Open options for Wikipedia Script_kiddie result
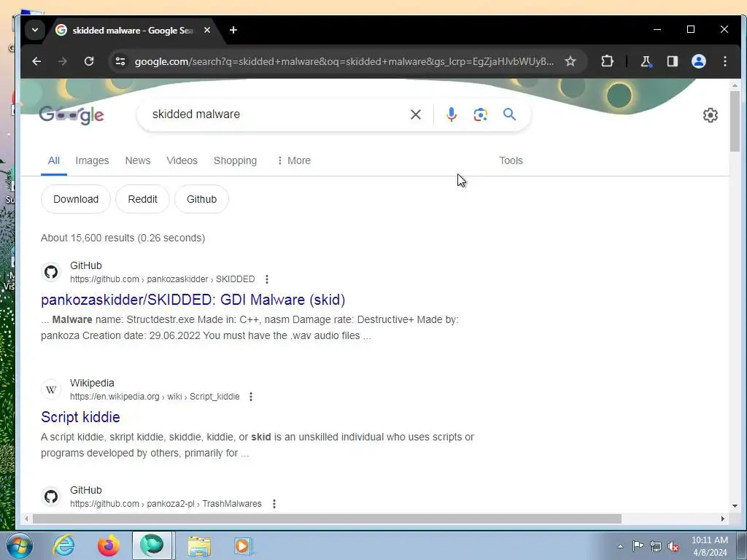Viewport: 747px width, 560px height. click(x=251, y=397)
